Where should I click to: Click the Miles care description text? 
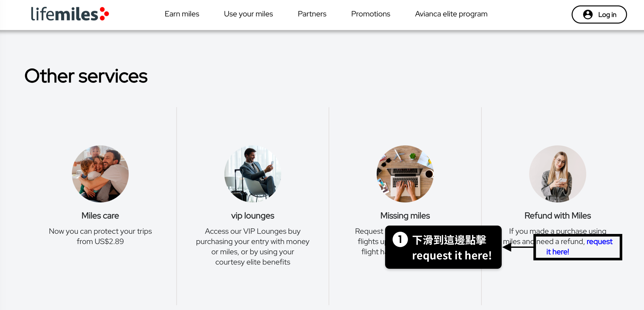[x=100, y=236]
